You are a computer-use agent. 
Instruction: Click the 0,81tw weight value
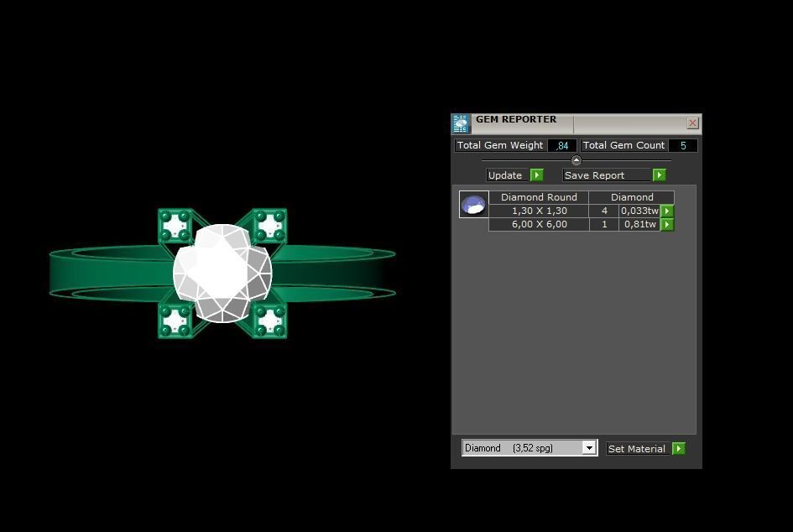click(x=639, y=224)
